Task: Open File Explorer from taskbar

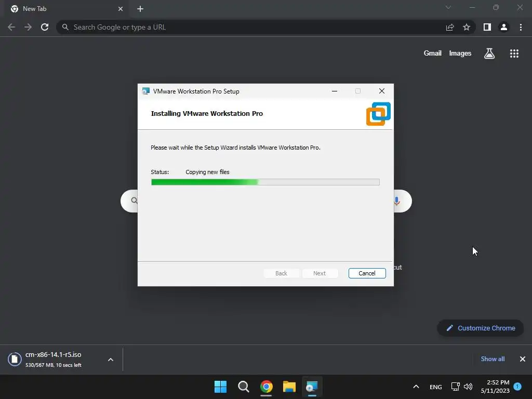Action: [289, 387]
